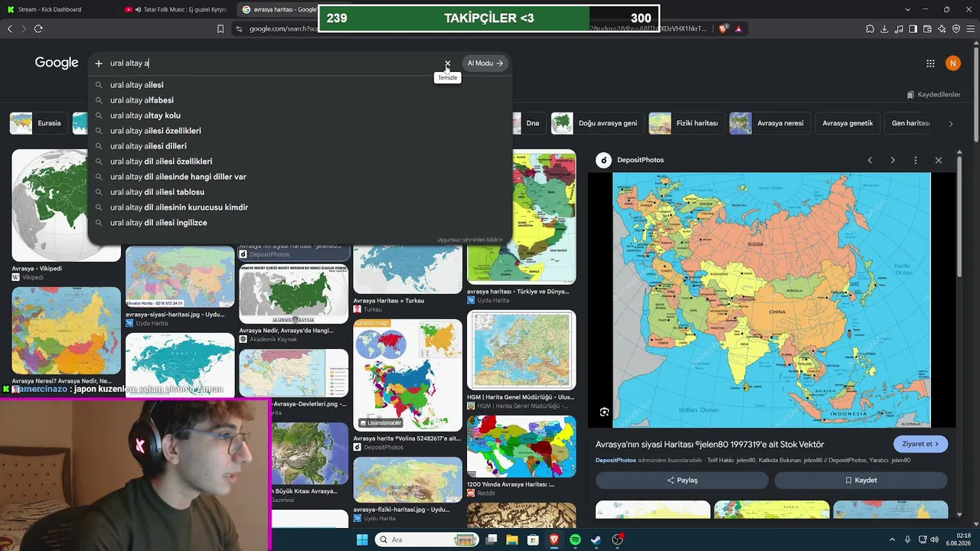Choose suggestion 'ural altay altay kolu'
This screenshot has height=551, width=980.
(299, 116)
